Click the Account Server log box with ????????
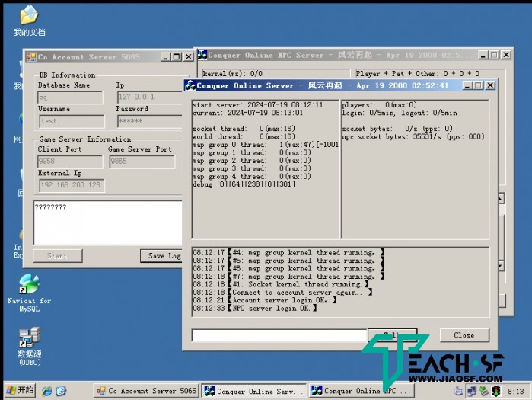 (108, 222)
